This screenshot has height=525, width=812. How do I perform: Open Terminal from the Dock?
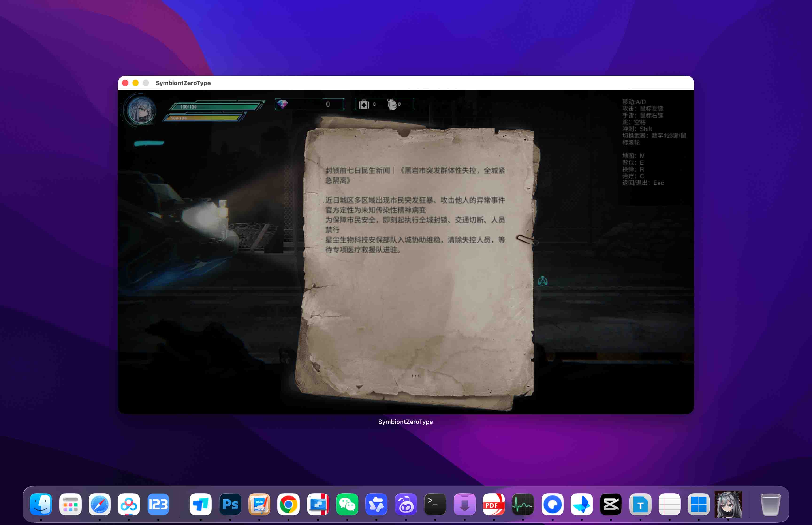pos(435,504)
